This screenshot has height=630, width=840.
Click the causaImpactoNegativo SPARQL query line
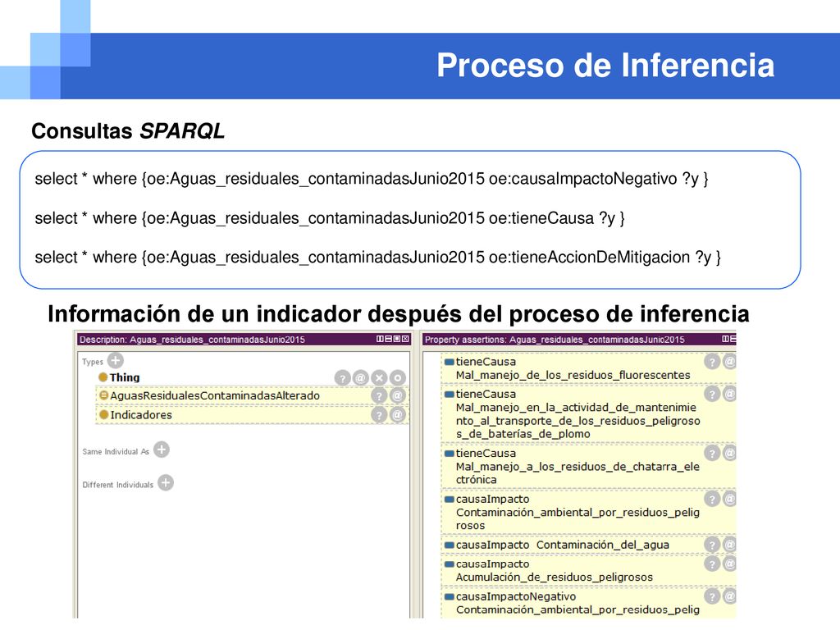[x=372, y=178]
